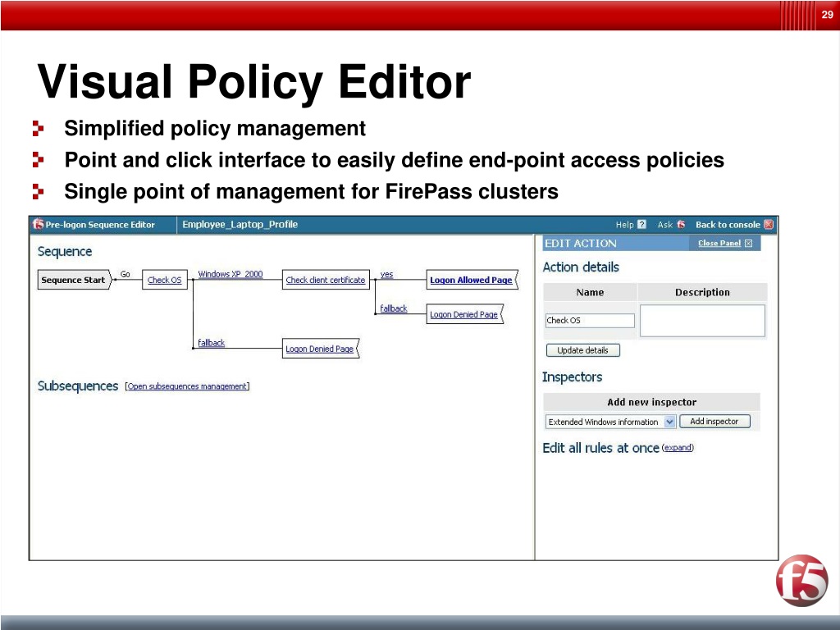Click the Help link text
The width and height of the screenshot is (840, 630).
624,225
